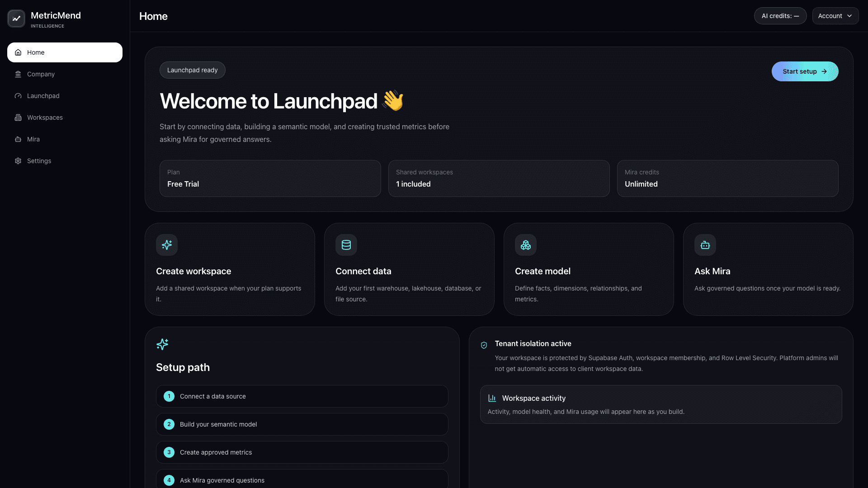Click the bar chart icon next to Workspace activity

click(492, 398)
